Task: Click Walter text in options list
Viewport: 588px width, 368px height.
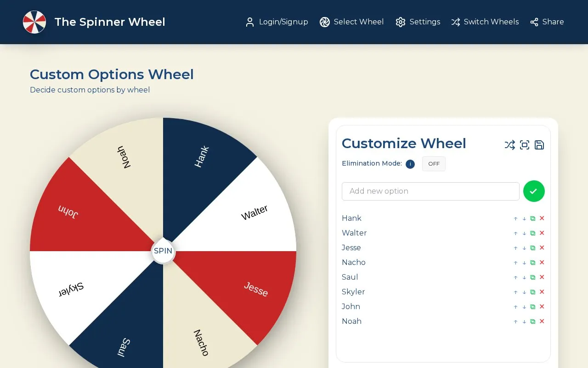Action: tap(354, 233)
